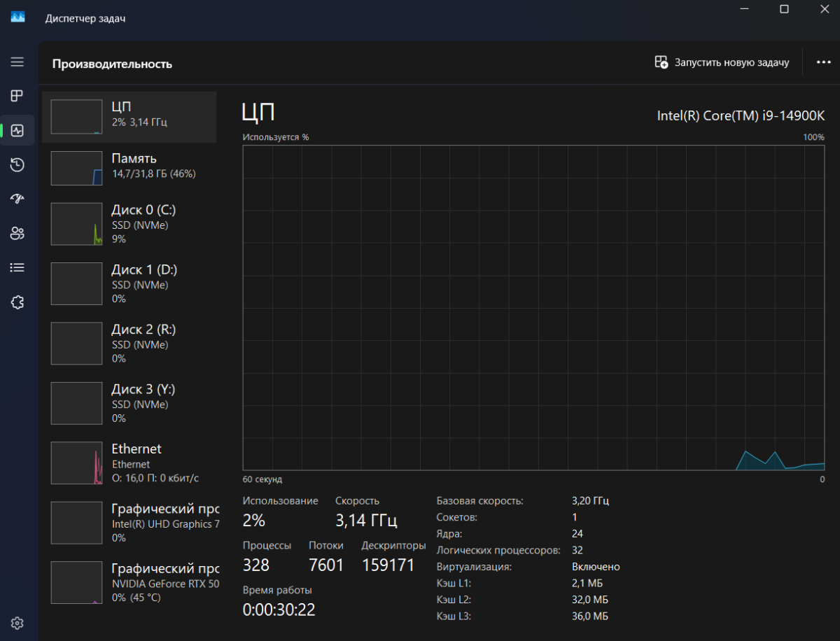Image resolution: width=840 pixels, height=641 pixels.
Task: Open Task Manager settings gear icon
Action: pyautogui.click(x=17, y=623)
